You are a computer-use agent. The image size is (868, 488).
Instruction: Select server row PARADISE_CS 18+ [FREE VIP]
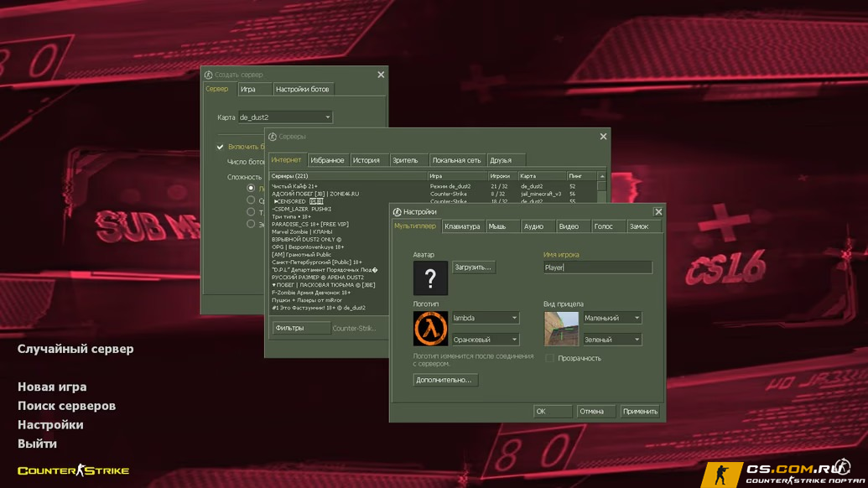[330, 225]
